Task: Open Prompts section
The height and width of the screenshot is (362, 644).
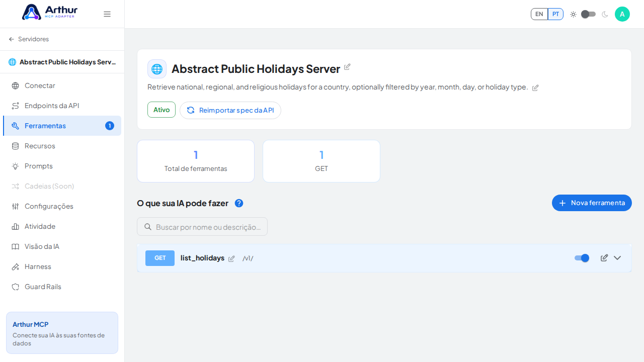Action: (x=62, y=166)
